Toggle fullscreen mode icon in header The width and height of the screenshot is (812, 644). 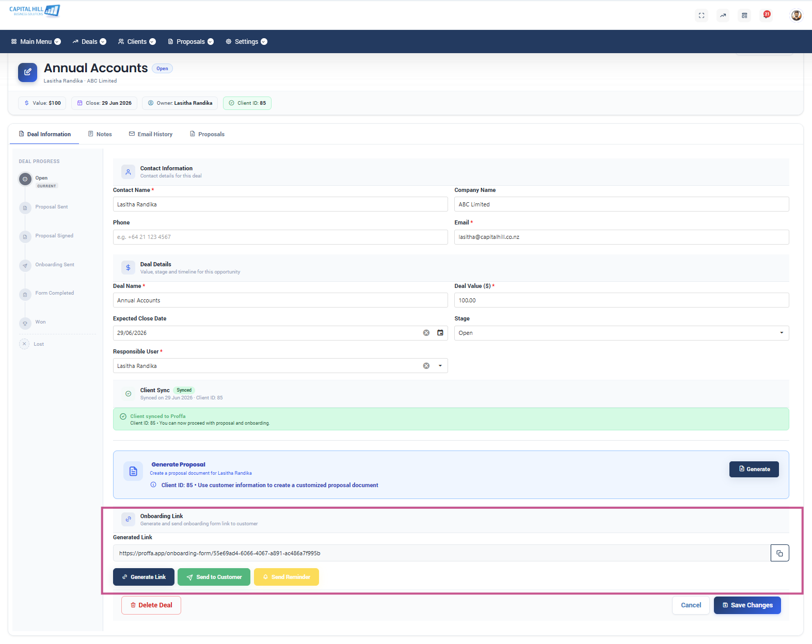tap(702, 15)
